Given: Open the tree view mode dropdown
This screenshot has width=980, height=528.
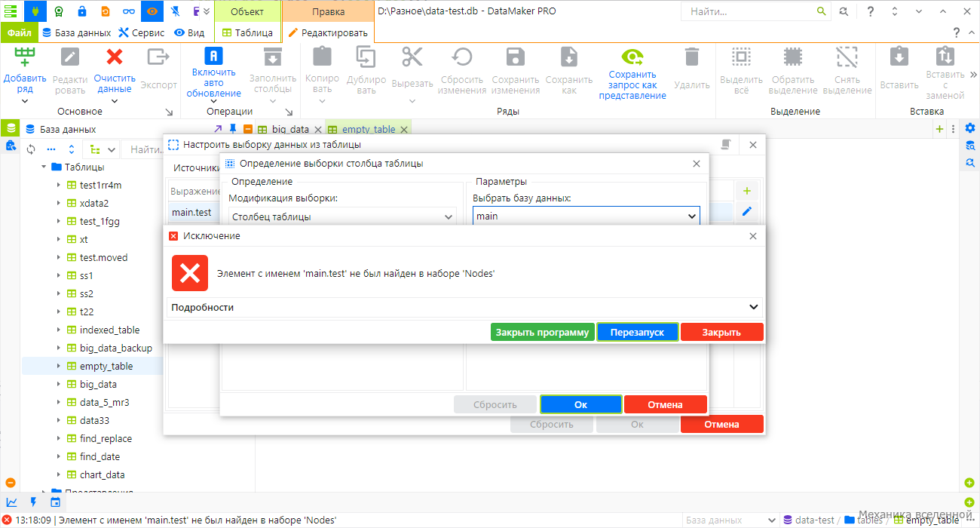Looking at the screenshot, I should point(103,149).
